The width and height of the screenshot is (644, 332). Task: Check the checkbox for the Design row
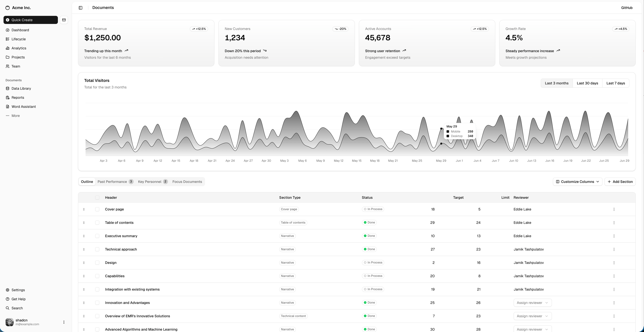point(97,263)
